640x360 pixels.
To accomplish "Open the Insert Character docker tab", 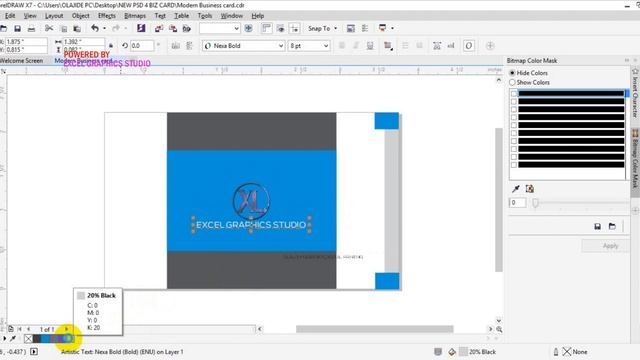I will coord(635,93).
